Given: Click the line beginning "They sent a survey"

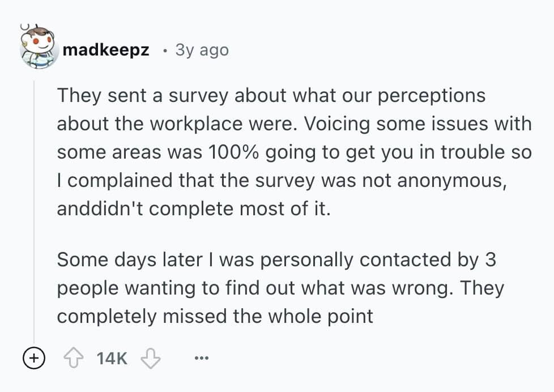Looking at the screenshot, I should click(x=271, y=95).
